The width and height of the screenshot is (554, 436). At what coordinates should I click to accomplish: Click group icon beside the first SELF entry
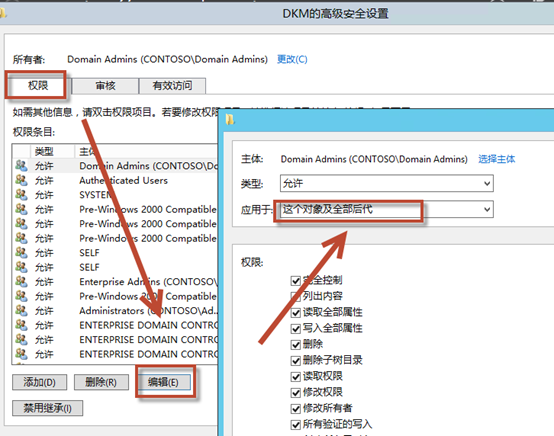pyautogui.click(x=21, y=253)
